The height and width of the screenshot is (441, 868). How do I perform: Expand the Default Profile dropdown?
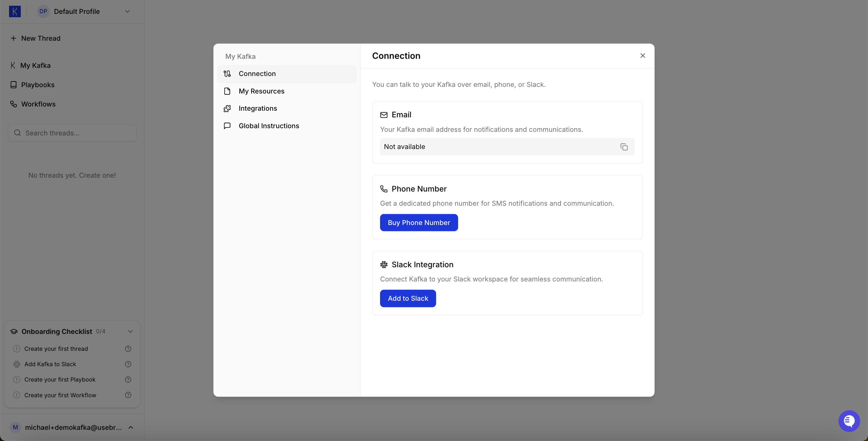[127, 11]
